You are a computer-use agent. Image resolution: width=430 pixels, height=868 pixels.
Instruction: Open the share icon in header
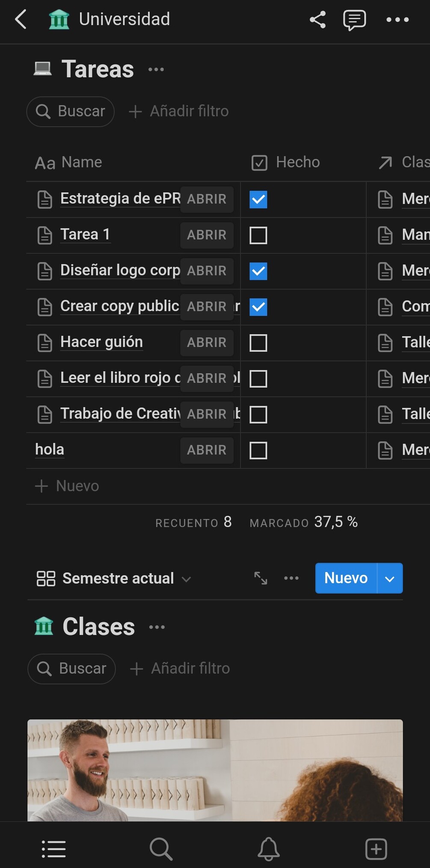coord(317,20)
